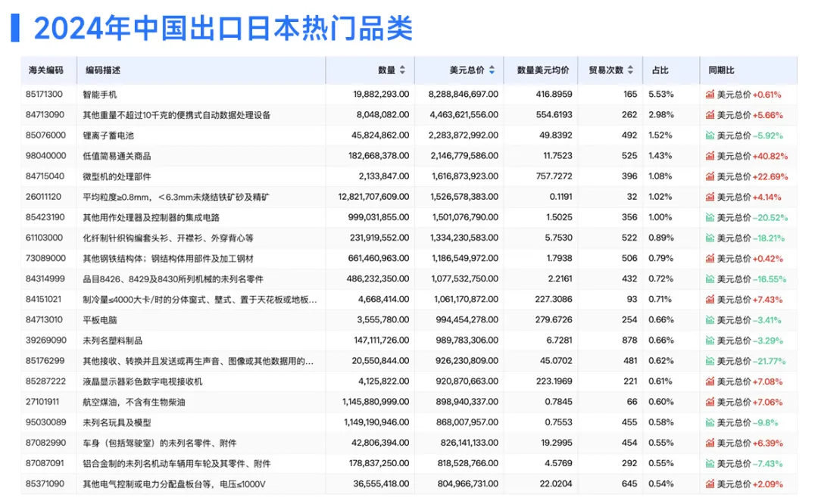
Task: Open HS code 85171300
Action: point(45,95)
